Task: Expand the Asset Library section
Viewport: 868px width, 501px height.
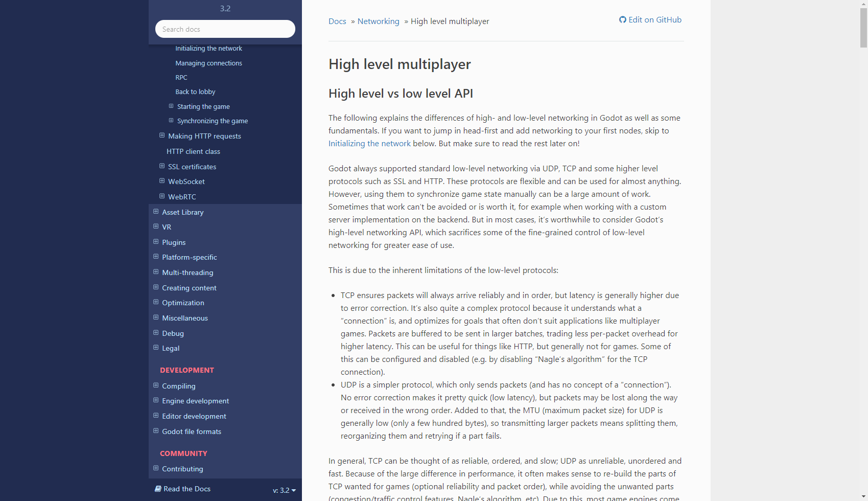Action: tap(155, 211)
